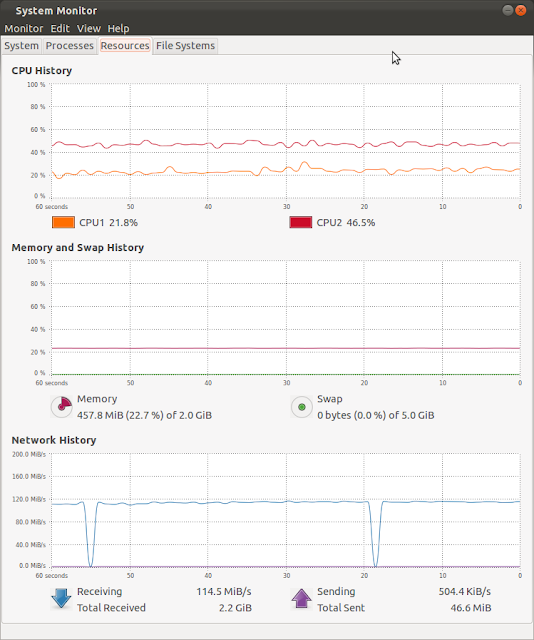Open the Edit menu
The height and width of the screenshot is (640, 534).
60,29
